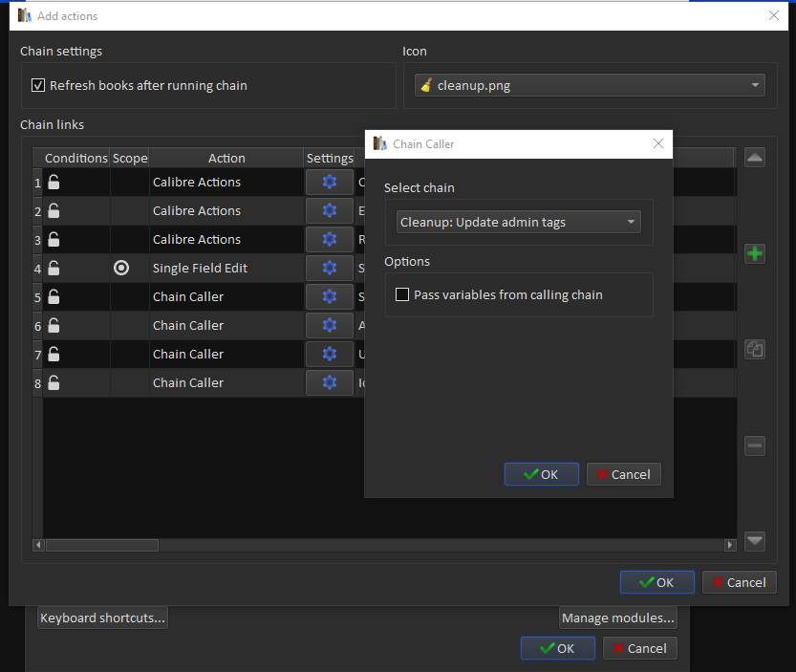Open settings gear for row 7 Chain Caller
This screenshot has width=796, height=672.
[x=330, y=354]
